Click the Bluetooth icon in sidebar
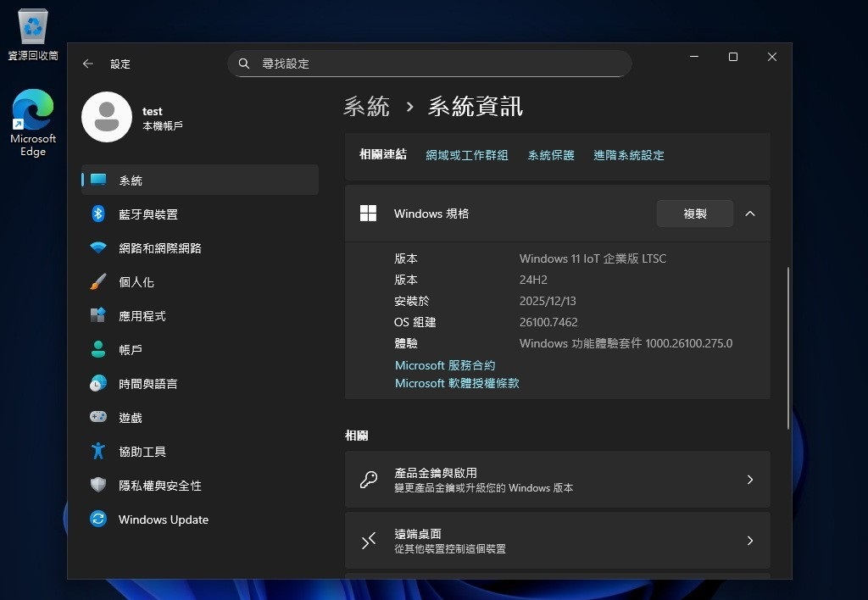868x600 pixels. point(98,214)
